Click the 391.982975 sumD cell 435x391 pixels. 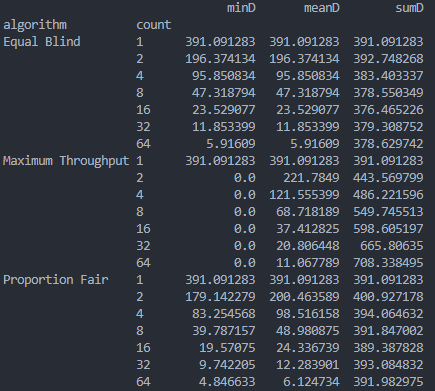[388, 382]
